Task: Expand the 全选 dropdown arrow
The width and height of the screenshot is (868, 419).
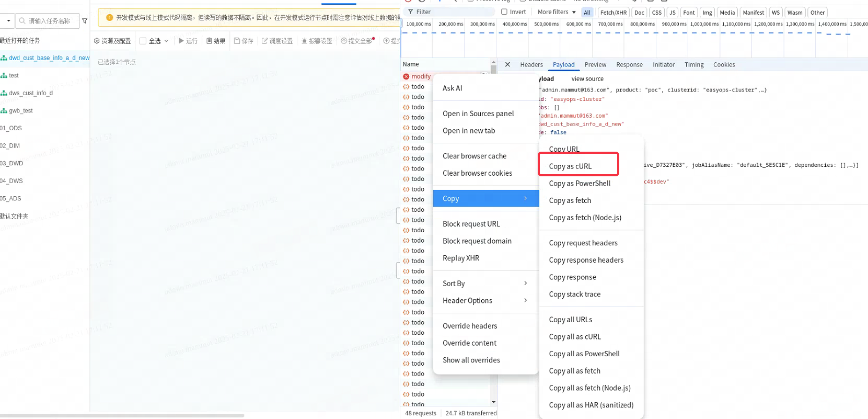Action: [x=166, y=41]
